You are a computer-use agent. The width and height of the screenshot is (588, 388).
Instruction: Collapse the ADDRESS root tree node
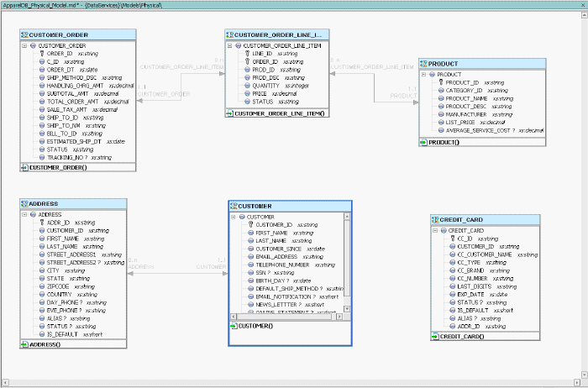[24, 215]
